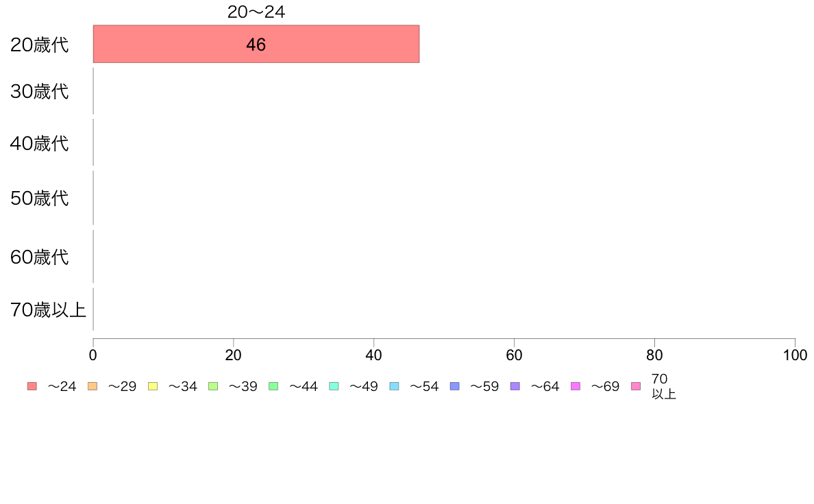Click the green ~44 legend swatch
814x504 pixels.
pos(273,386)
